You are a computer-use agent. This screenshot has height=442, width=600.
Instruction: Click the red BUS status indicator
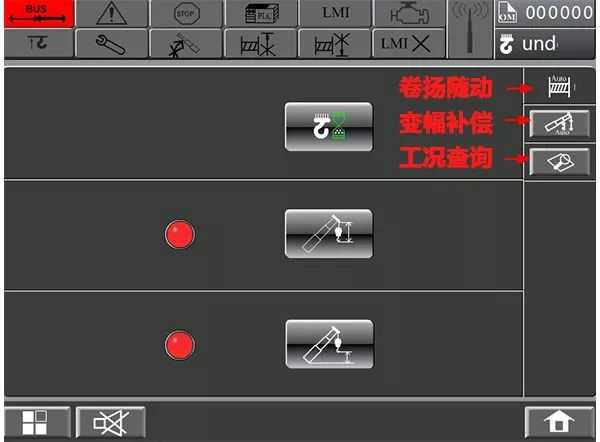click(x=39, y=13)
